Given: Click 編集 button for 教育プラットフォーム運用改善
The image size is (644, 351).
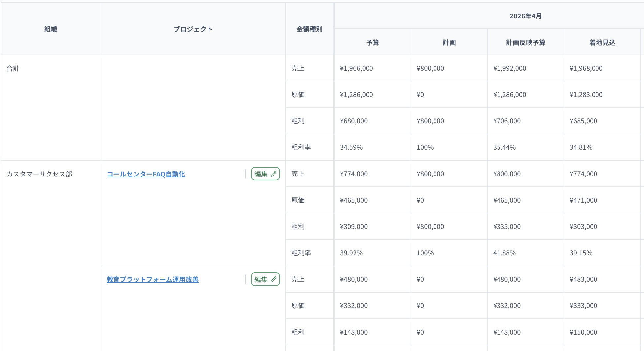Looking at the screenshot, I should click(266, 279).
